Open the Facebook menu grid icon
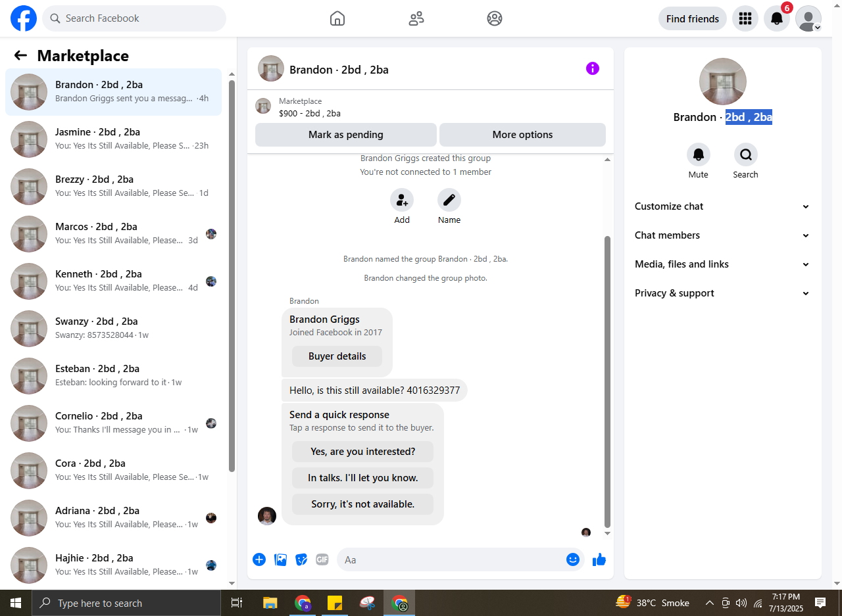 [x=745, y=18]
